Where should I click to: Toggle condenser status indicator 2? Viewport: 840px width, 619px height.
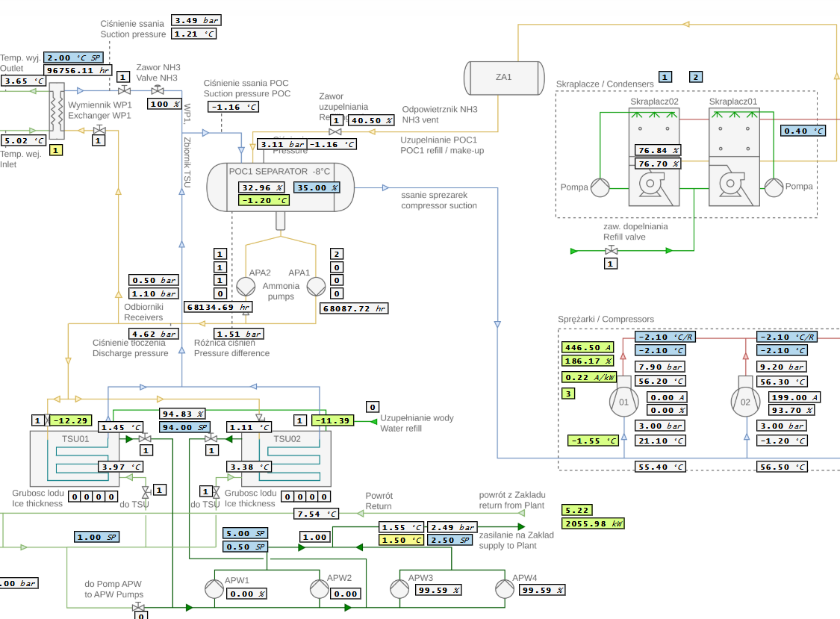click(696, 76)
